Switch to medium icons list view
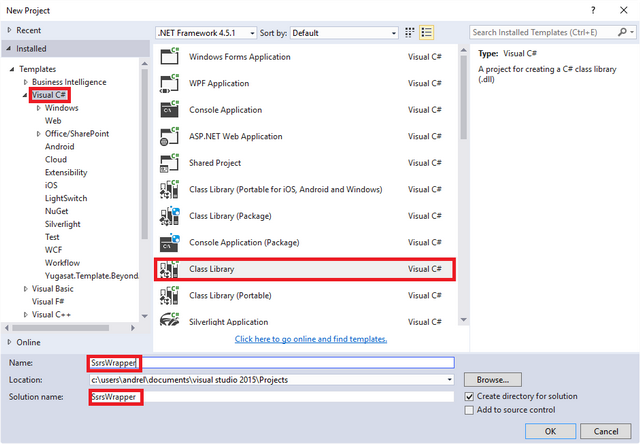Screen dimensions: 640x444 (x=427, y=33)
